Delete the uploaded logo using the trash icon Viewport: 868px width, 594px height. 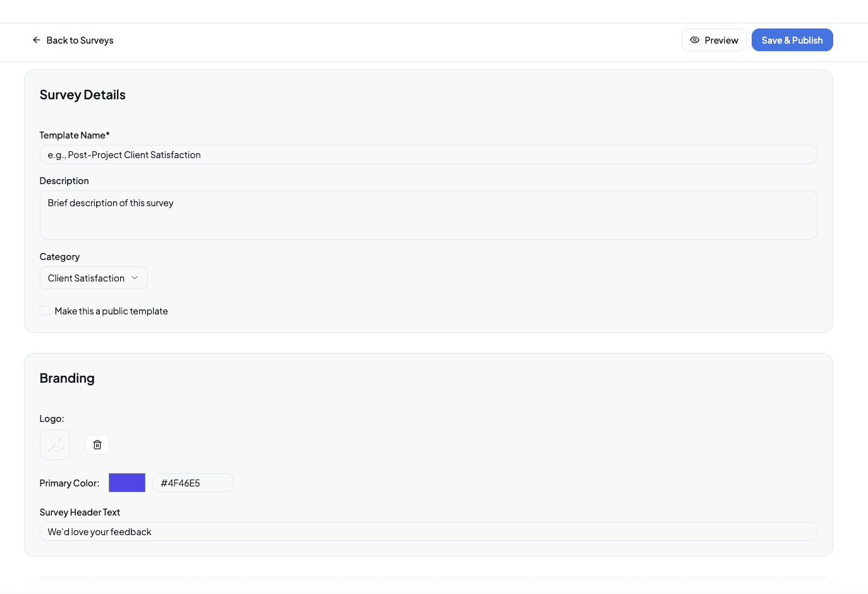point(97,444)
